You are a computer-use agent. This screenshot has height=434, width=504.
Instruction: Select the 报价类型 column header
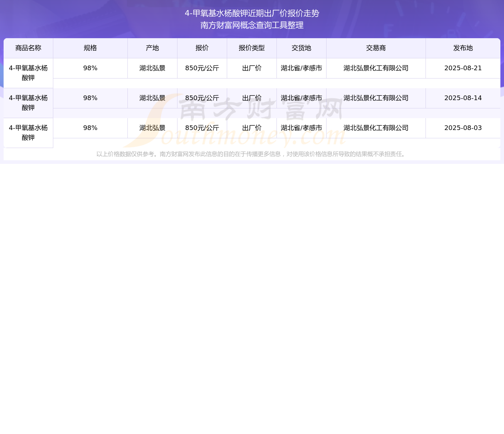[252, 48]
